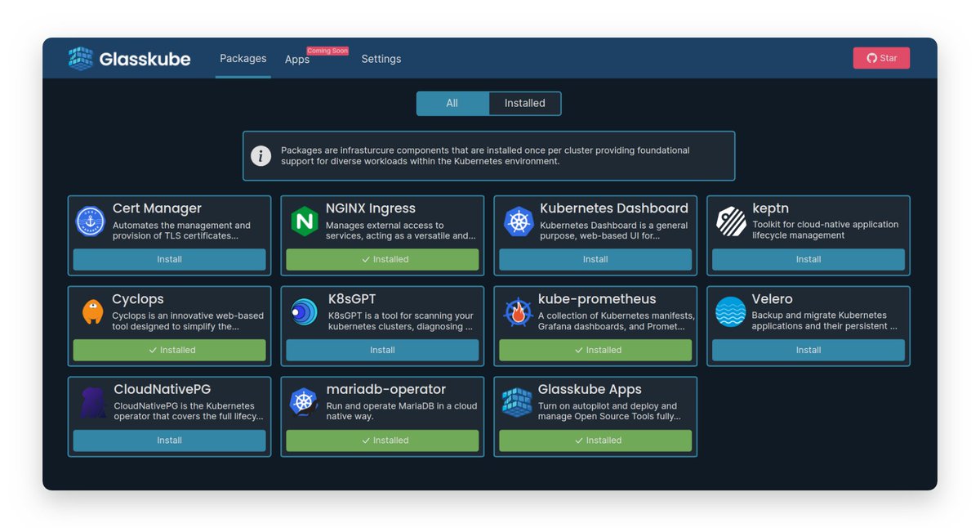Screen dimensions: 980x528
Task: Click the kube-prometheus title text
Action: pyautogui.click(x=597, y=299)
